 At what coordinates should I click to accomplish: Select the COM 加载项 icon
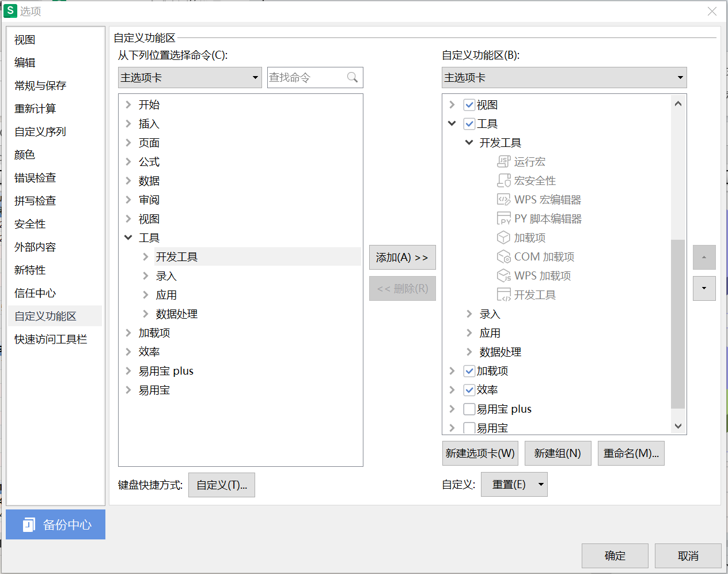click(x=503, y=256)
